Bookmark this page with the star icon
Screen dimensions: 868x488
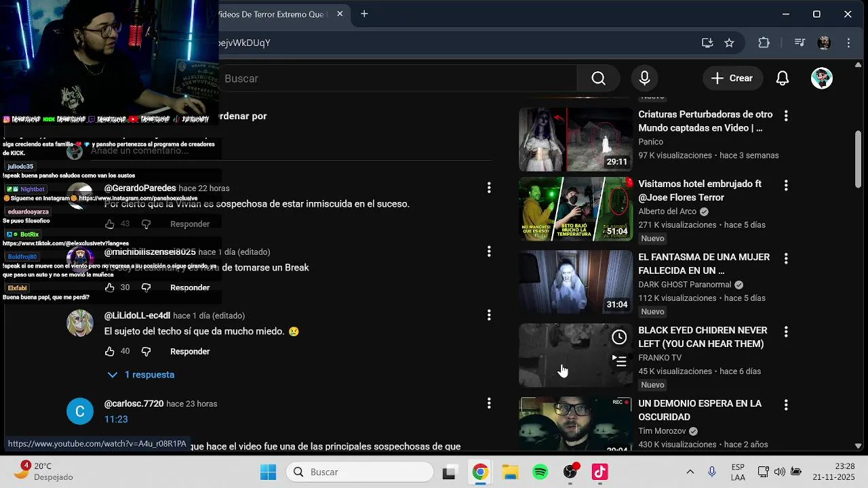[x=729, y=43]
